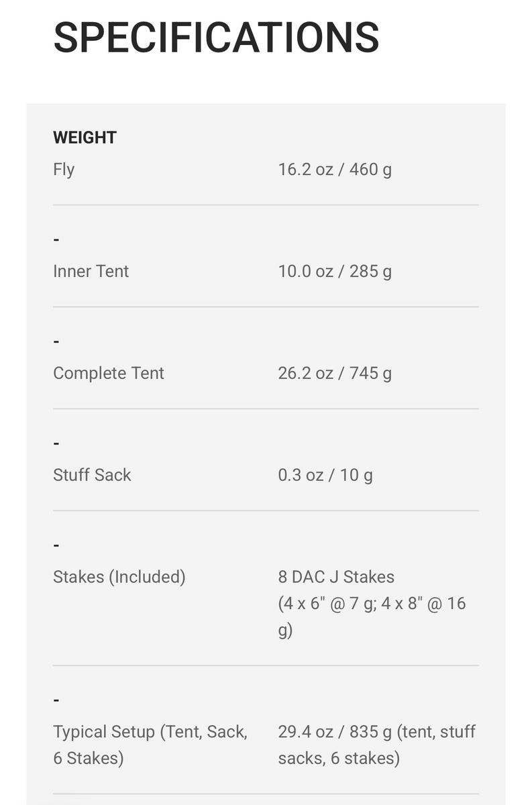Select Complete Tent value 26.2 oz / 745 g
The image size is (532, 805).
tap(335, 373)
